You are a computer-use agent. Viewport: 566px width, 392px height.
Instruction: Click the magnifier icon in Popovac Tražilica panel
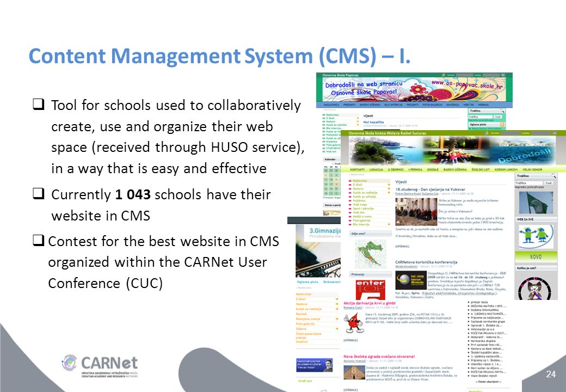[x=502, y=111]
